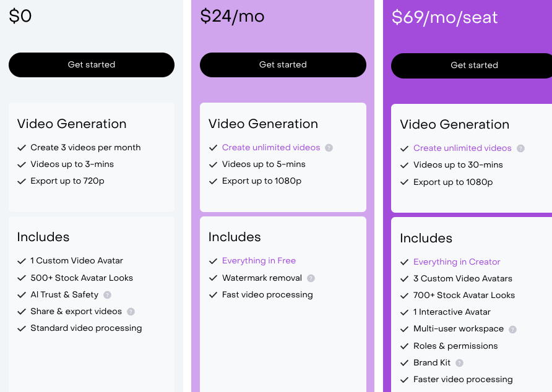Click Get started on the $0 plan
552x392 pixels.
[92, 65]
